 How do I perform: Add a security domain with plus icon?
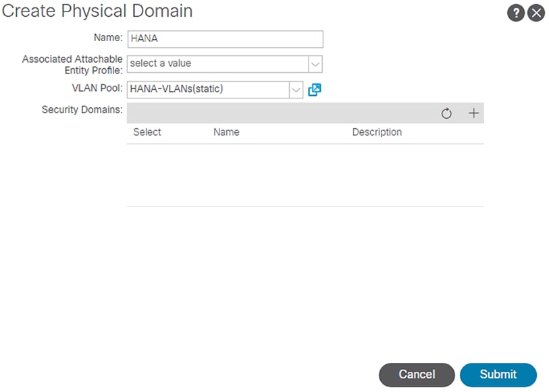point(473,113)
